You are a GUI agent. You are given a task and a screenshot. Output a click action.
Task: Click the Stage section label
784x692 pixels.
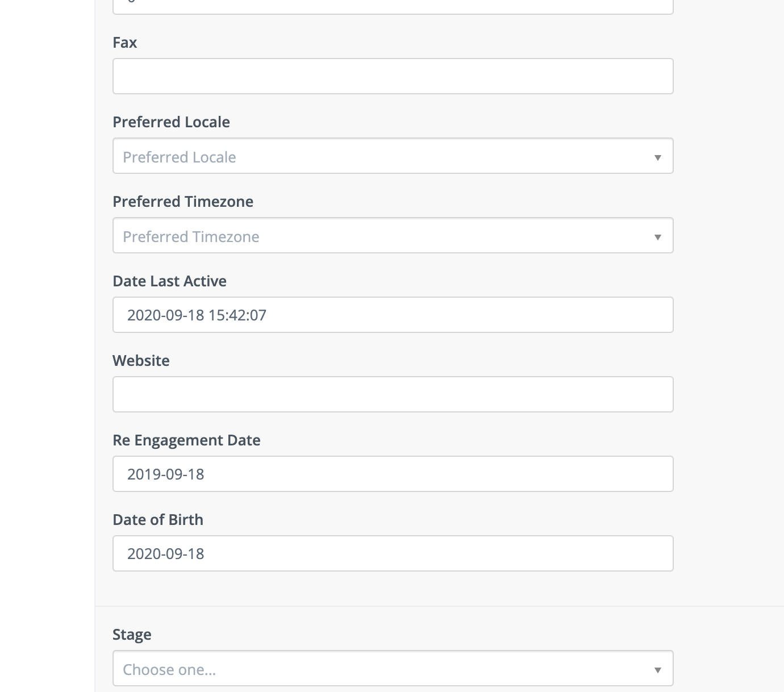coord(132,634)
